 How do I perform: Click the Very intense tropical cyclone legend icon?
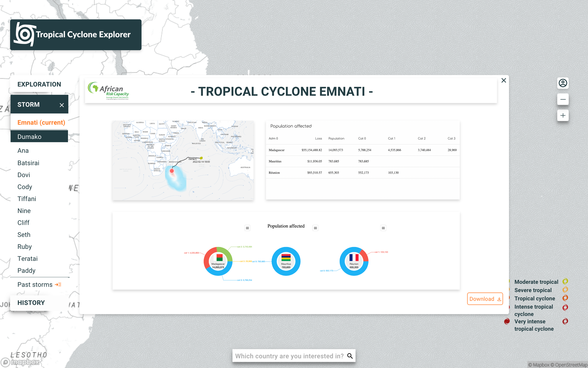[565, 321]
